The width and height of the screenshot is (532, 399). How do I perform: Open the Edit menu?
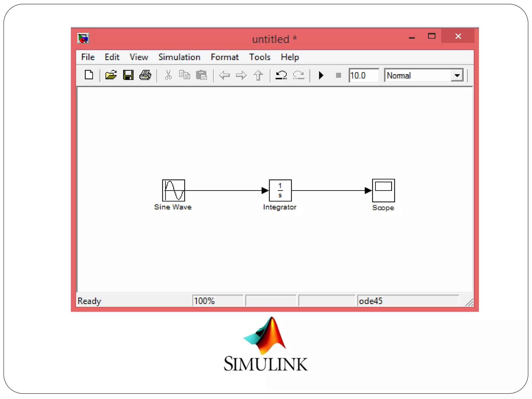coord(112,57)
